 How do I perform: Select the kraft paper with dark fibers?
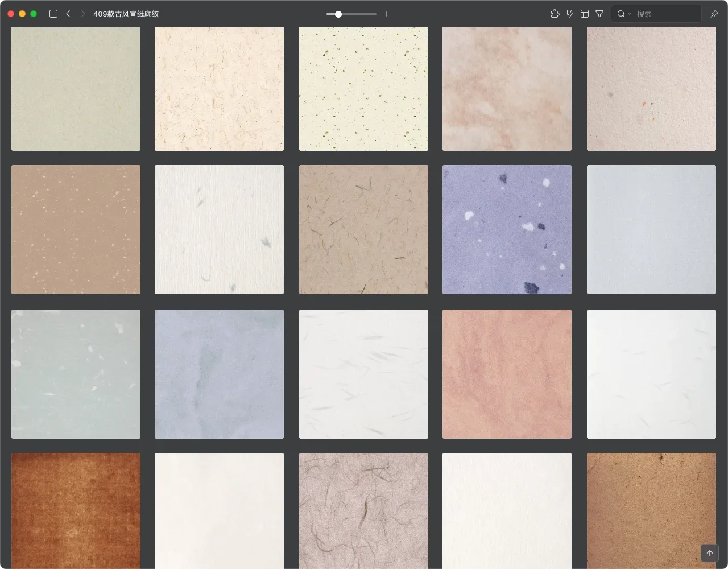[363, 229]
